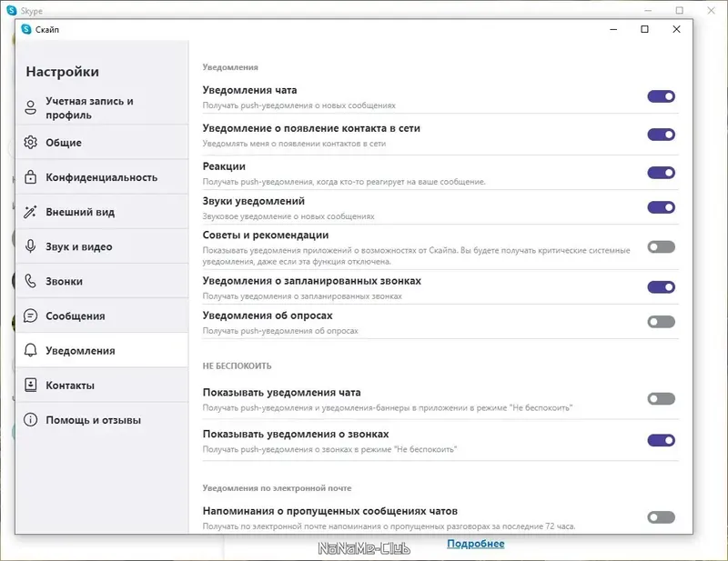728x561 pixels.
Task: Open Звонки using the phone handset icon
Action: [28, 280]
